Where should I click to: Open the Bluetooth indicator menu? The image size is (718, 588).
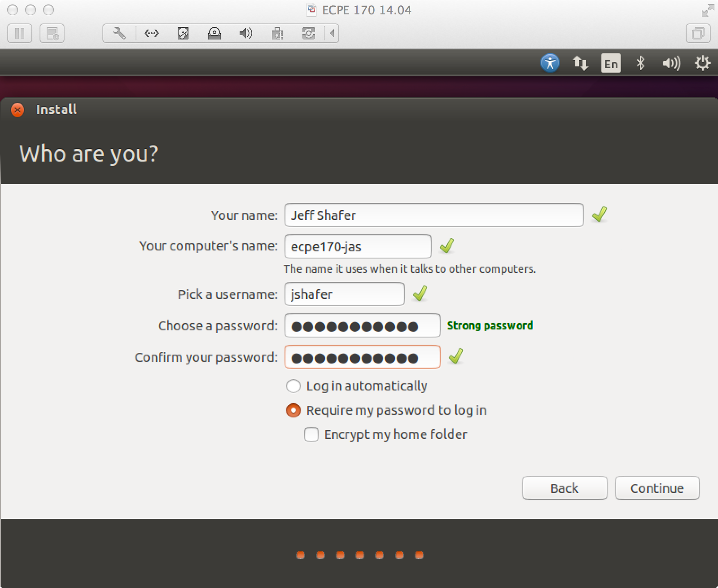pyautogui.click(x=641, y=63)
